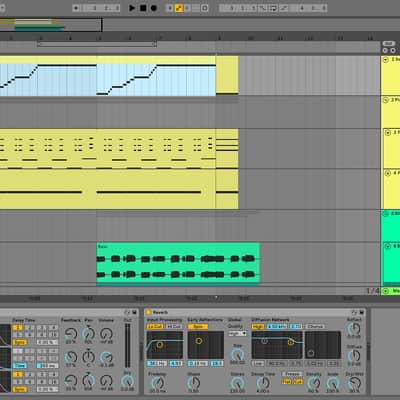Adjust the Reverb Reflect level knob
Screen dimensions: 400x400
pos(354,329)
